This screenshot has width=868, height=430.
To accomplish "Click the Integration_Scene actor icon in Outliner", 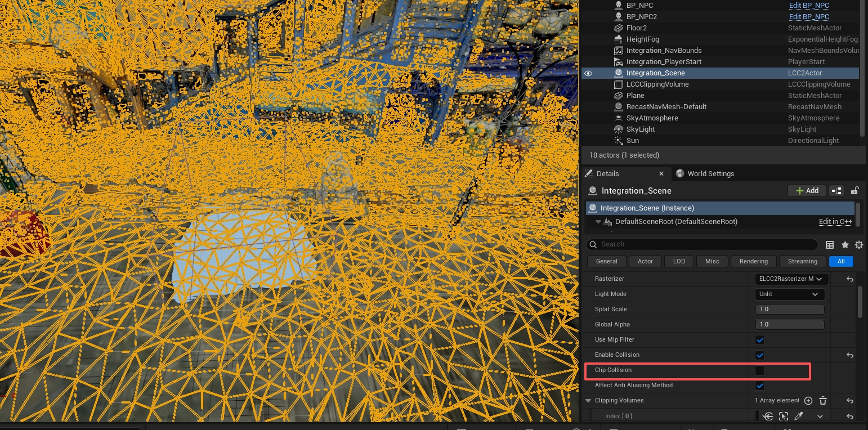I will (618, 73).
